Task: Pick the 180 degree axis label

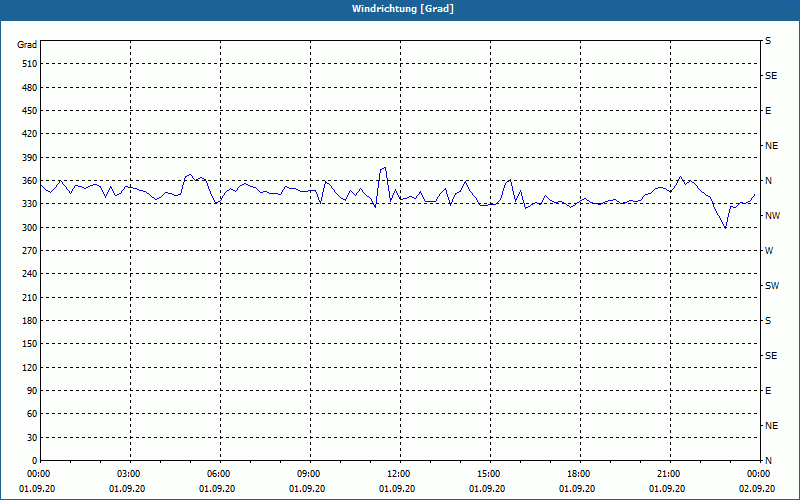Action: pos(30,321)
